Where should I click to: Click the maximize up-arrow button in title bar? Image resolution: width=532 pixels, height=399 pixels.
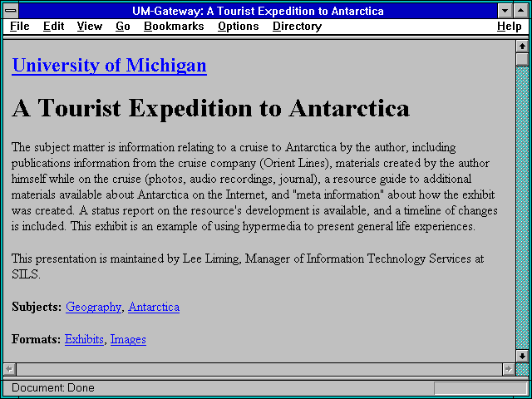[x=521, y=11]
